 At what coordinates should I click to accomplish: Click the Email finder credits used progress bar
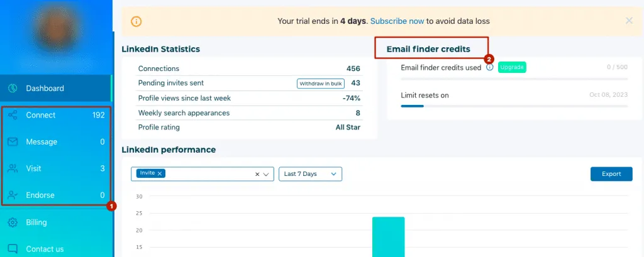click(x=514, y=79)
